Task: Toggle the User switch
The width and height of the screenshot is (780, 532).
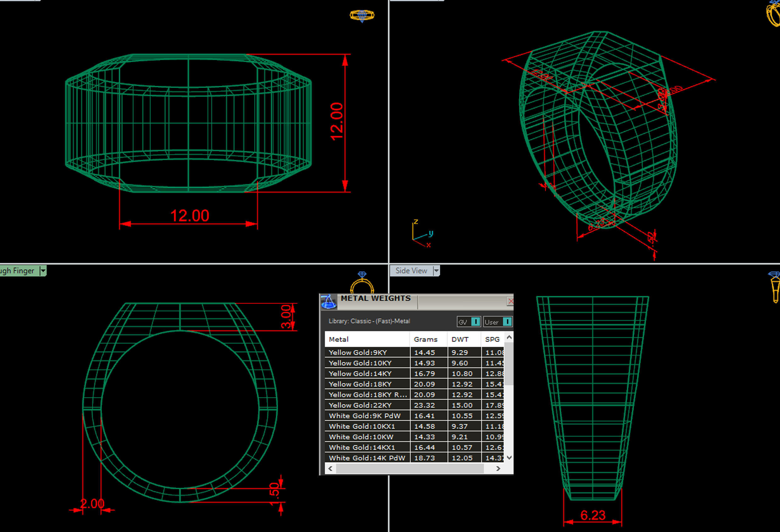Action: tap(498, 322)
